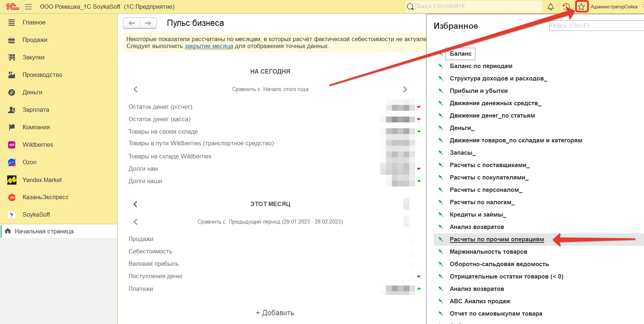Open Отчет по самовыкупам товара favorite
Image resolution: width=644 pixels, height=324 pixels.
(x=496, y=314)
